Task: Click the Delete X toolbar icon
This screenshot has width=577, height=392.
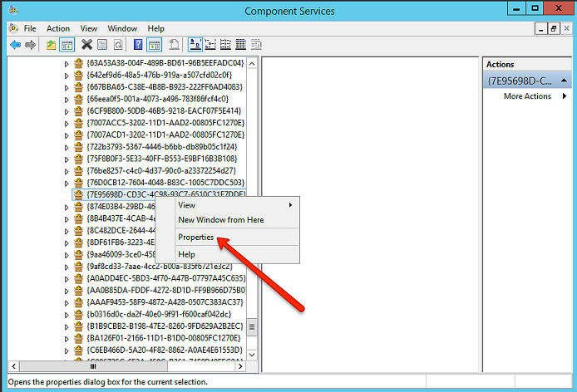Action: [86, 44]
